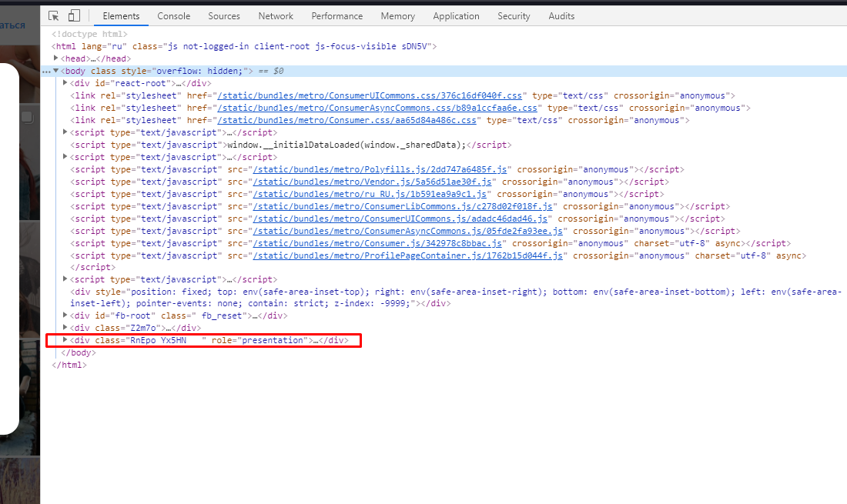Open the Network tab

tap(276, 16)
